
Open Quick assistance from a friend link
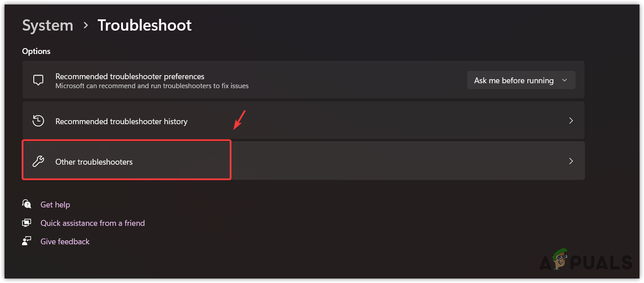93,223
